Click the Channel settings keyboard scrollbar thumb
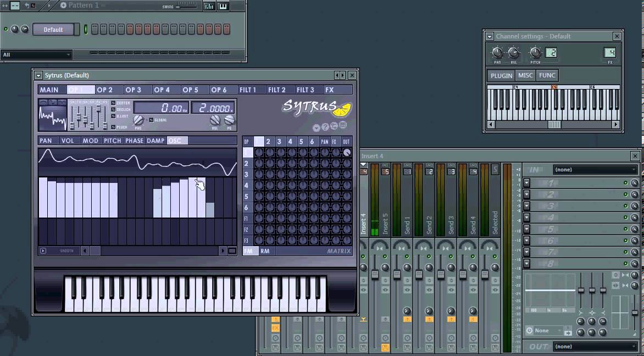This screenshot has height=356, width=644. (554, 124)
